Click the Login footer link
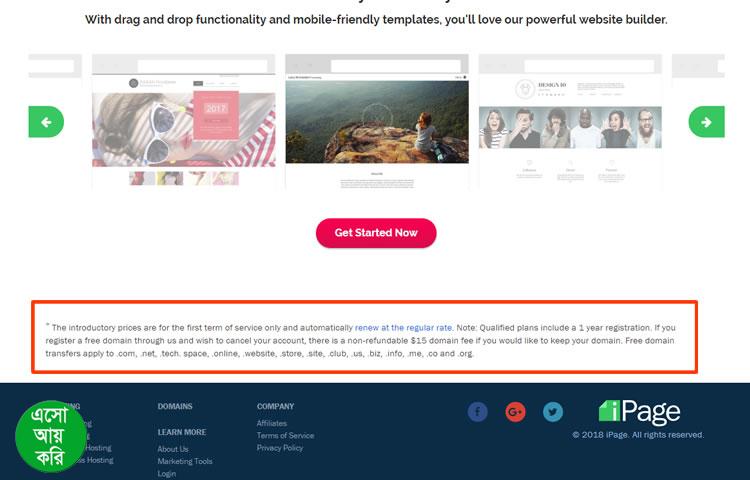Image resolution: width=750 pixels, height=480 pixels. (166, 474)
